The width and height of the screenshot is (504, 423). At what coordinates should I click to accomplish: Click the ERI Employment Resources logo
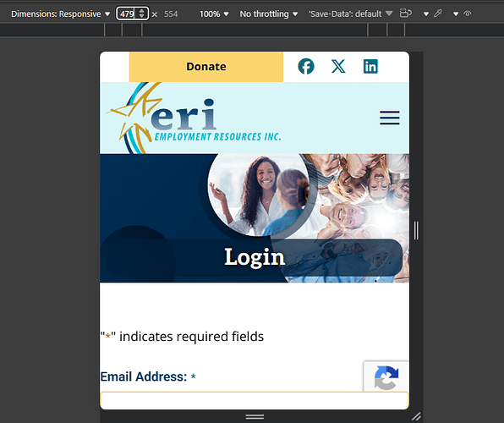pyautogui.click(x=194, y=118)
